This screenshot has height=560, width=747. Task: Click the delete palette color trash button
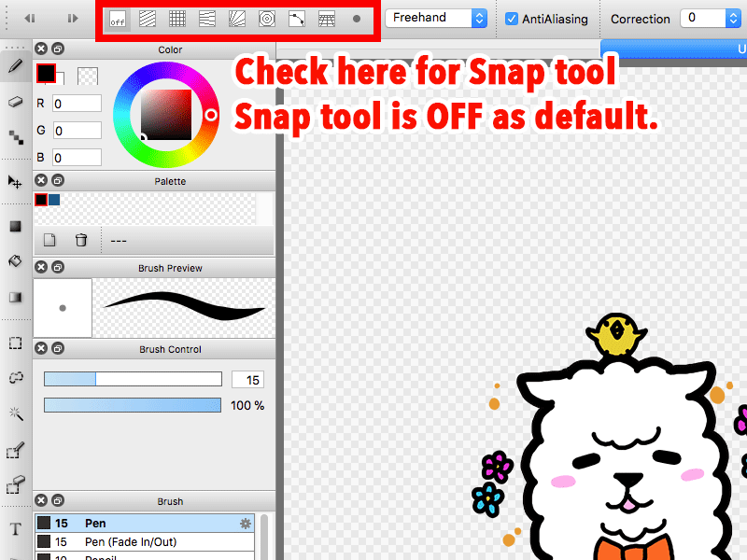[x=81, y=240]
